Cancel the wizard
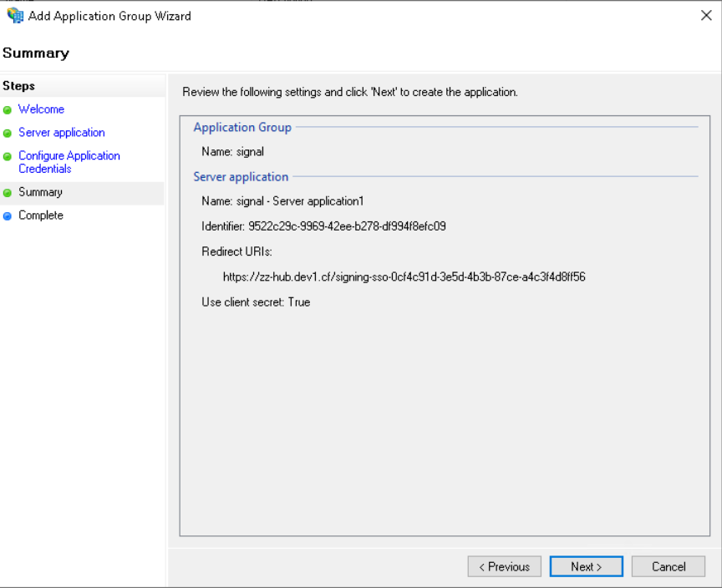This screenshot has width=722, height=588. click(x=668, y=566)
